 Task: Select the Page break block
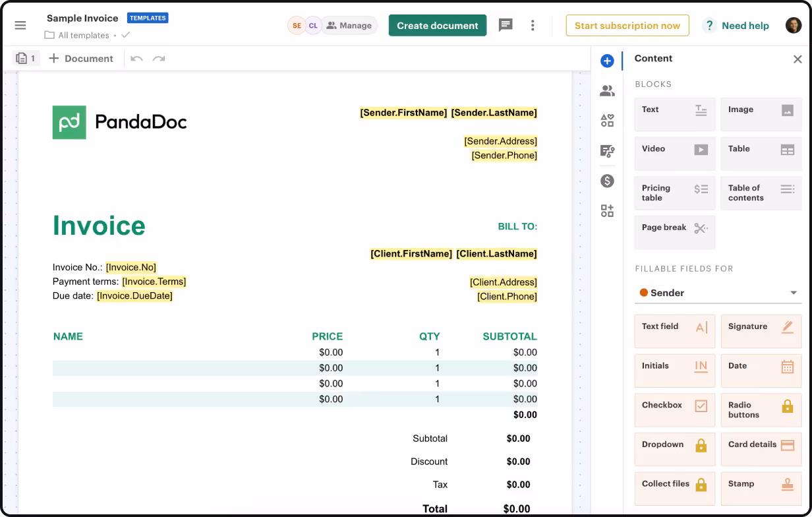coord(674,232)
